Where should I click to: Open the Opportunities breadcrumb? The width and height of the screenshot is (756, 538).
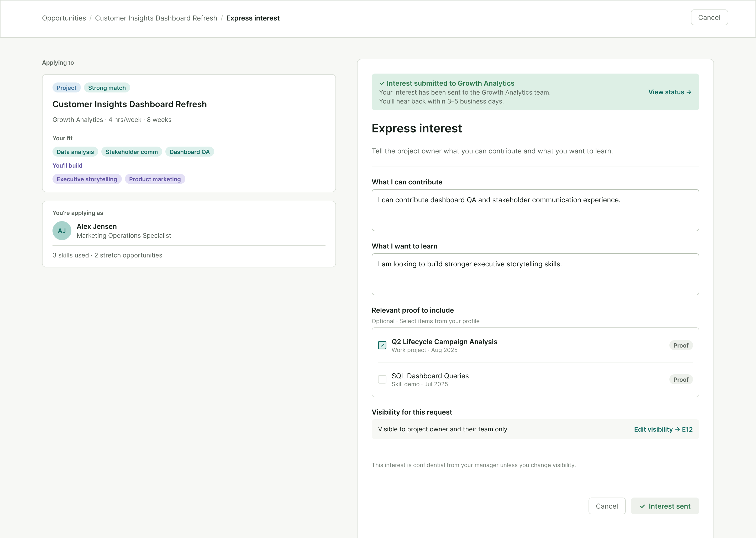coord(64,18)
